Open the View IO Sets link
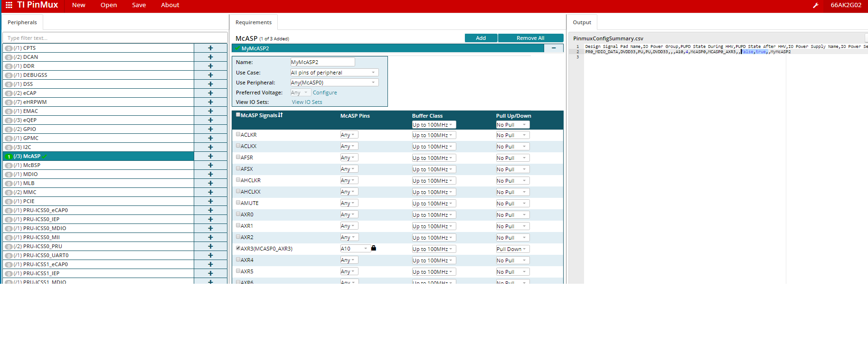The height and width of the screenshot is (344, 868). (x=307, y=102)
